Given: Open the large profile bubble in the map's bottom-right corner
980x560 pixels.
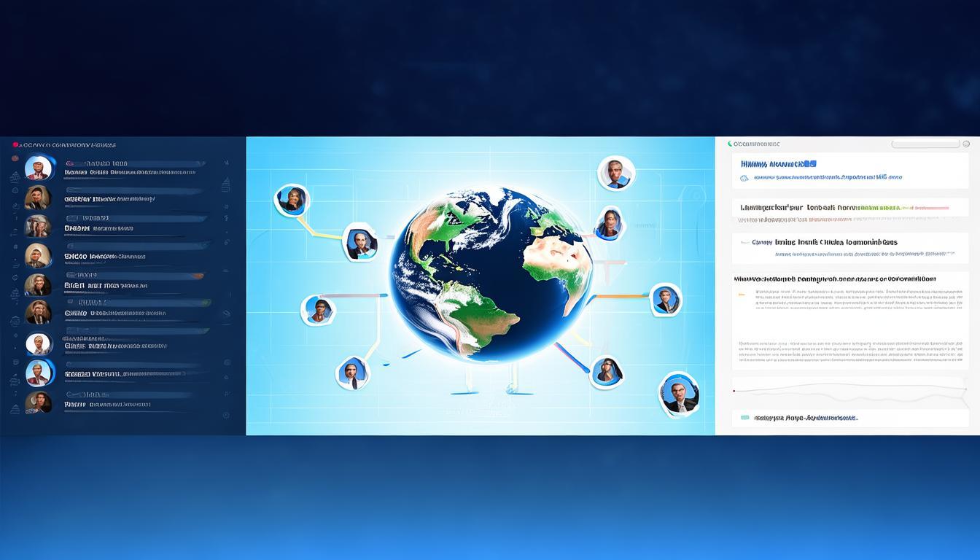Looking at the screenshot, I should (x=679, y=394).
